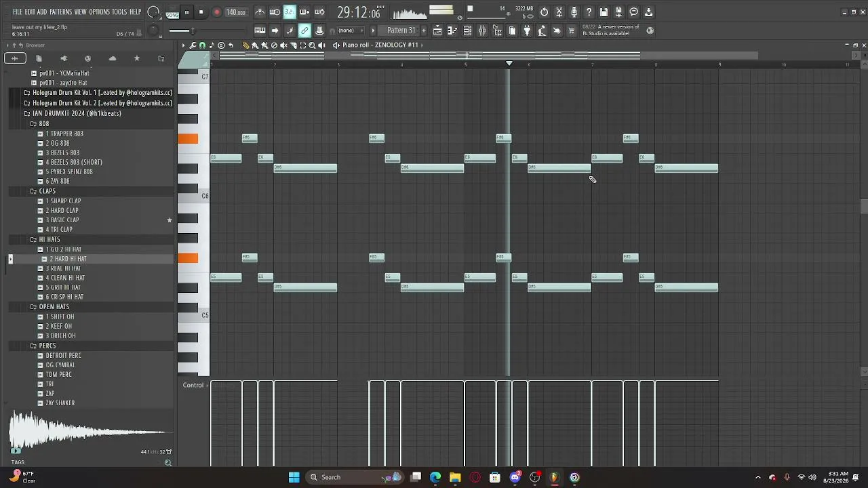Screen dimensions: 868x488
Task: Open the snap selector showing (none)
Action: (x=349, y=30)
